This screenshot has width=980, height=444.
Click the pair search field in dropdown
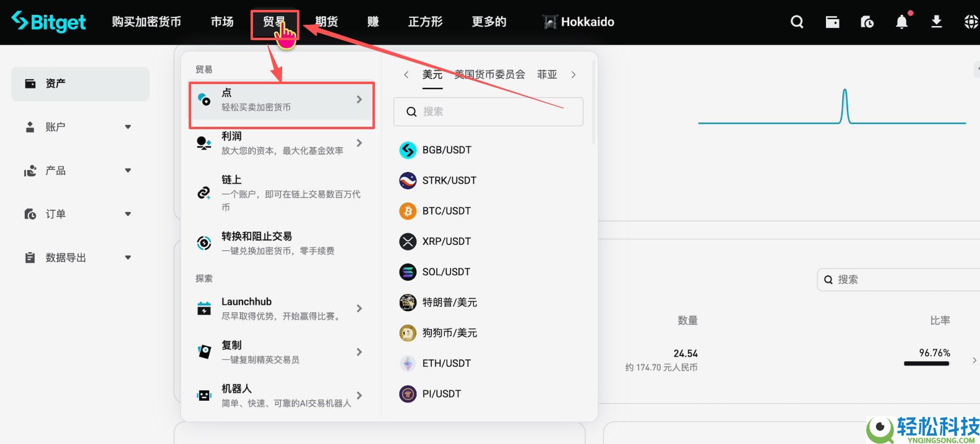488,112
